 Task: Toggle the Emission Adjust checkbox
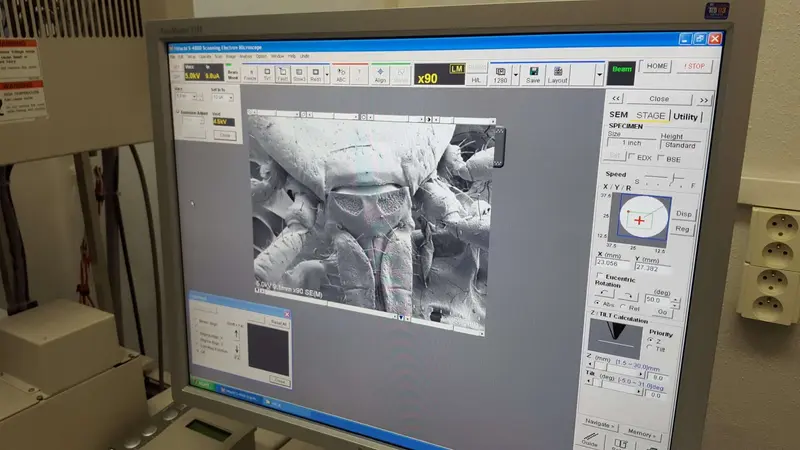coord(178,112)
